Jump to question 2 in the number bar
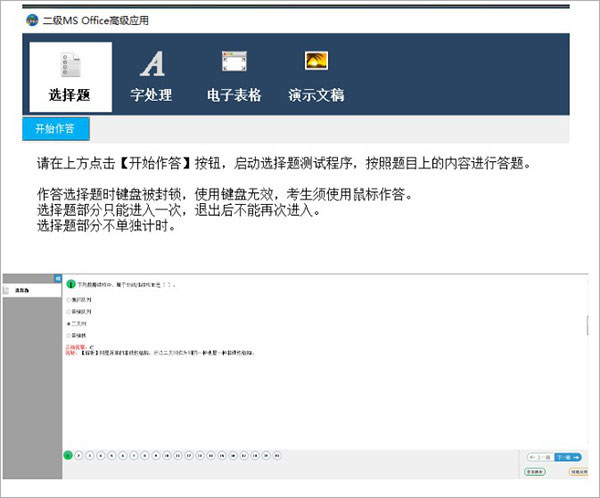Screen dimensions: 600x498 tap(78, 455)
